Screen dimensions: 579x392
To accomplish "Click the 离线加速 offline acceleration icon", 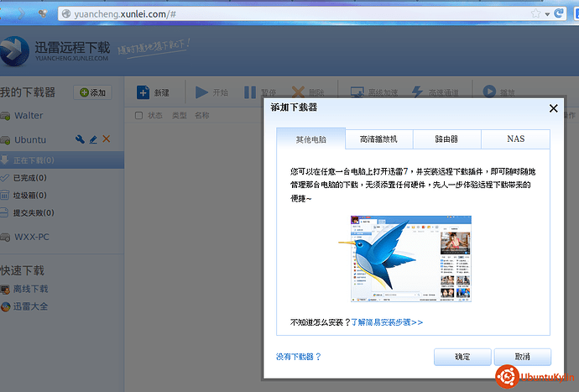I will 357,92.
